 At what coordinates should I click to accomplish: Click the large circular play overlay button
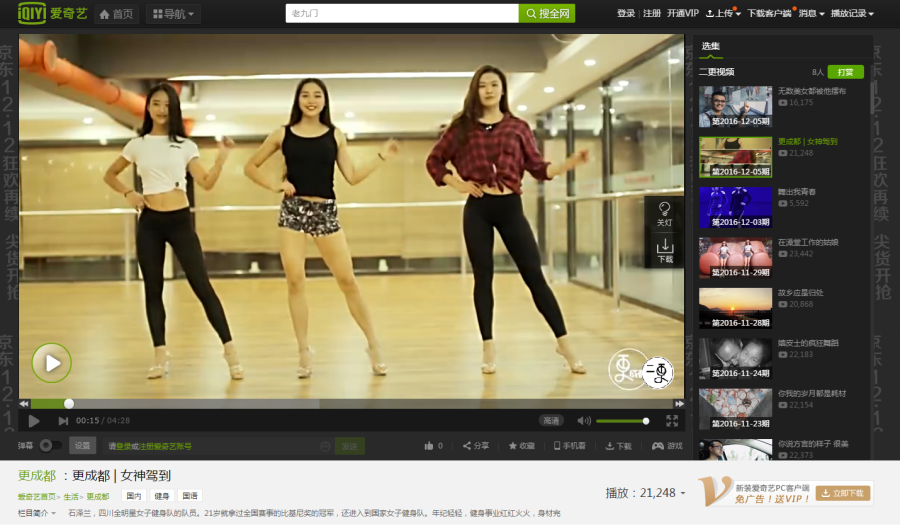[x=52, y=363]
